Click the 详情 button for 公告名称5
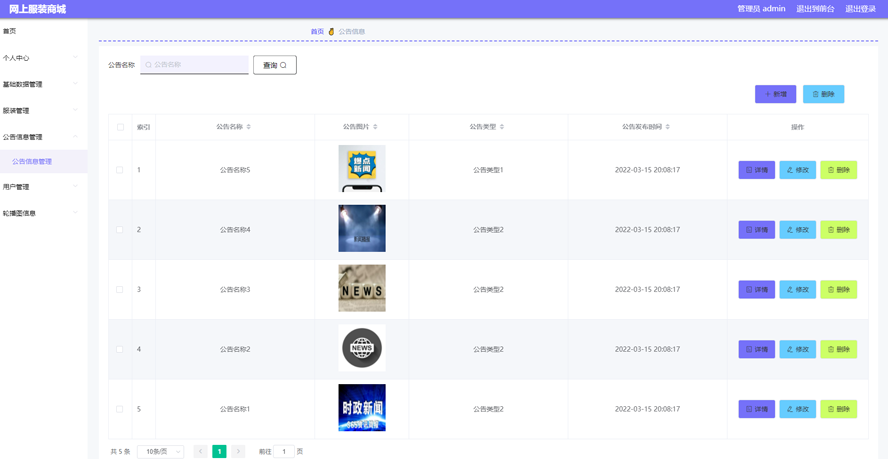The width and height of the screenshot is (888, 459). point(756,170)
